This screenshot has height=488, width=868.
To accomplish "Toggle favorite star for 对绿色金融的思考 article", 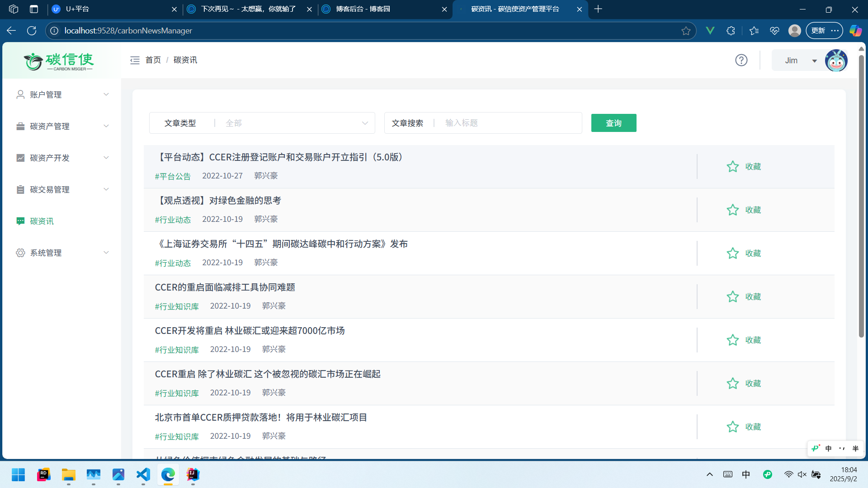I will (x=732, y=210).
